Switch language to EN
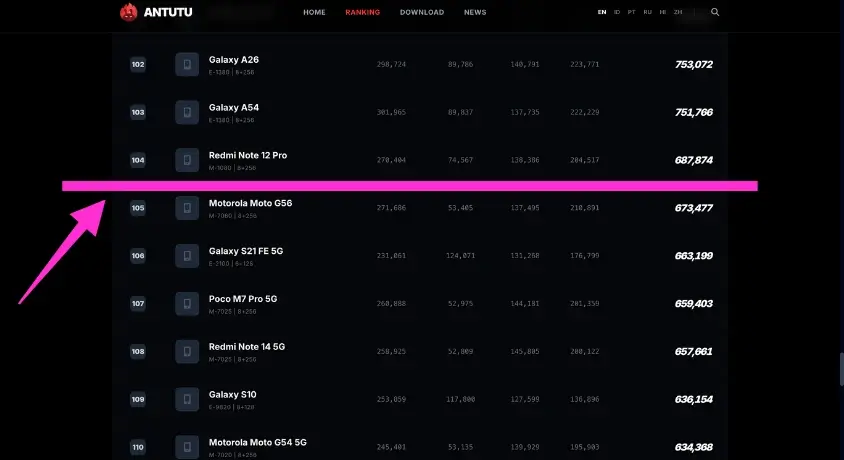Screen dimensions: 844x460 (x=602, y=12)
